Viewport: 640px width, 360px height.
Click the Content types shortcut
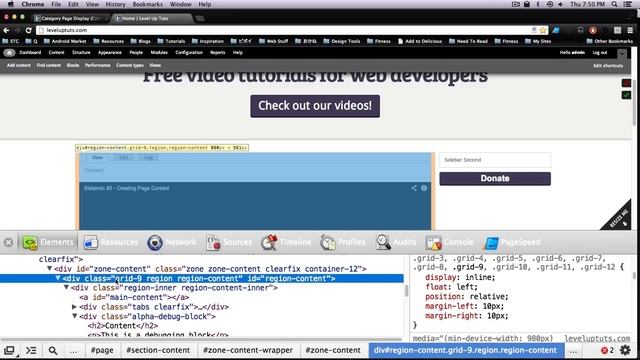pos(130,65)
